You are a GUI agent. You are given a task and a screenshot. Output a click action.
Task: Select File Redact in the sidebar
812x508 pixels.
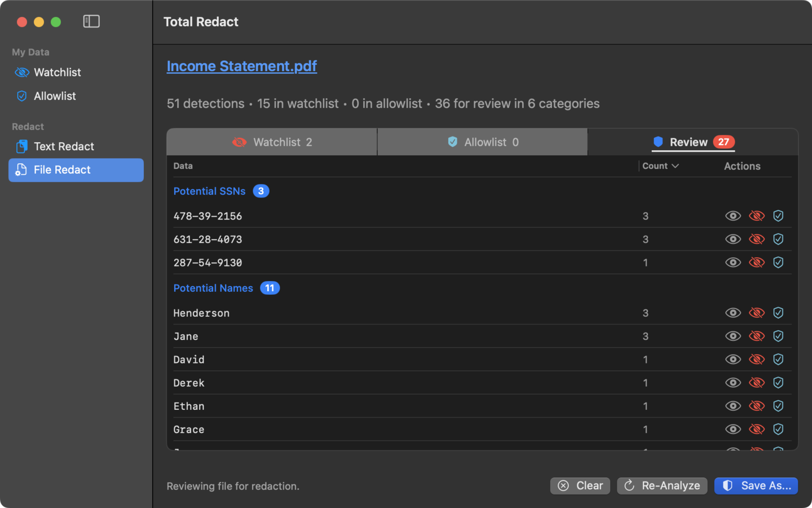coord(76,170)
